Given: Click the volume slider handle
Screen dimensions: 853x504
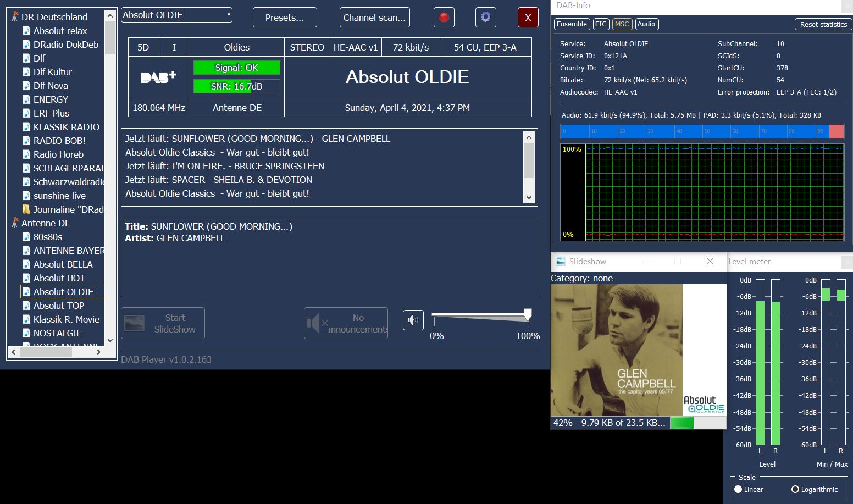Looking at the screenshot, I should click(528, 314).
